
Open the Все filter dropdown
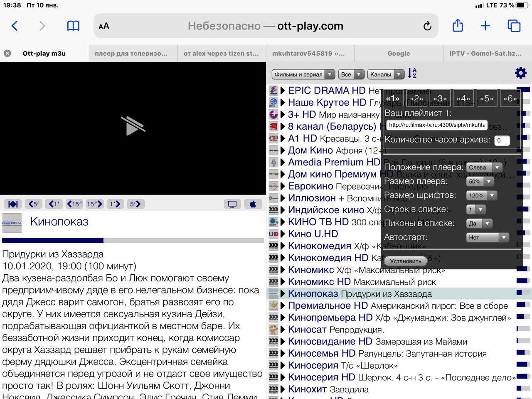pyautogui.click(x=352, y=74)
